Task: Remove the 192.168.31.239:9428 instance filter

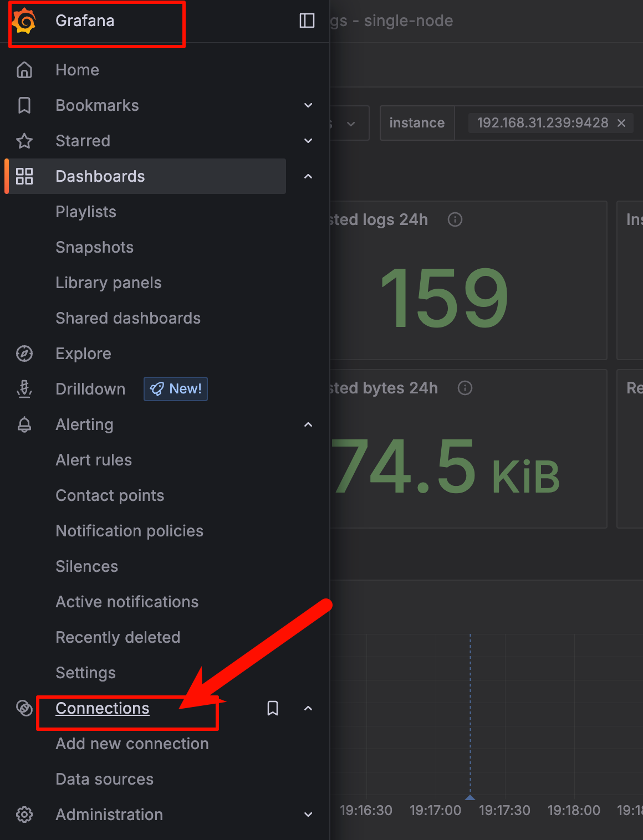Action: tap(621, 123)
